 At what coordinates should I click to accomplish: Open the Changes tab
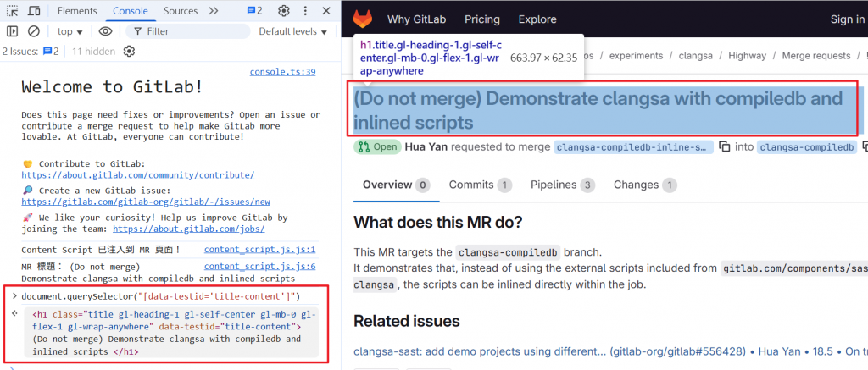(645, 185)
